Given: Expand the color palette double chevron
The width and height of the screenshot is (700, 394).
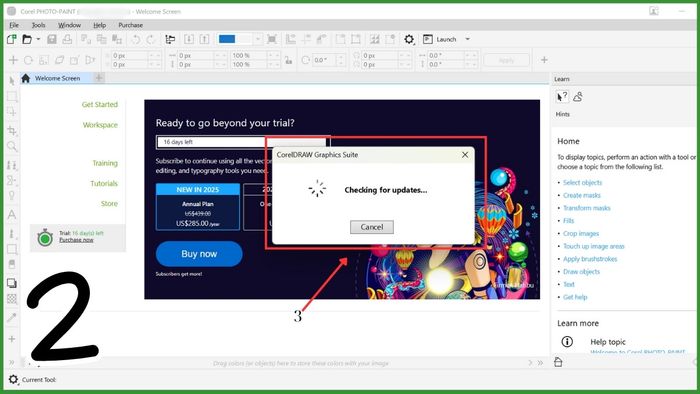Looking at the screenshot, I should pyautogui.click(x=540, y=363).
